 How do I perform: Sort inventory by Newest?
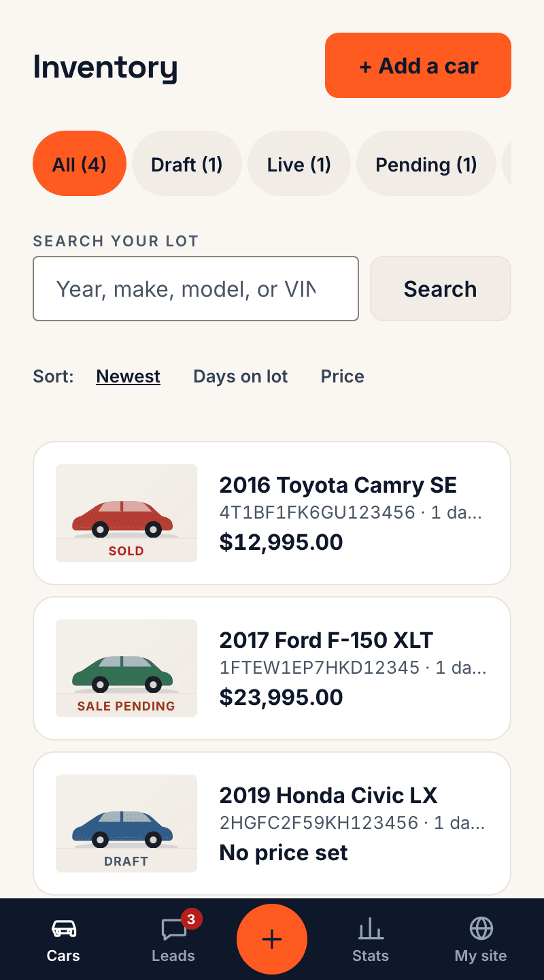tap(129, 376)
